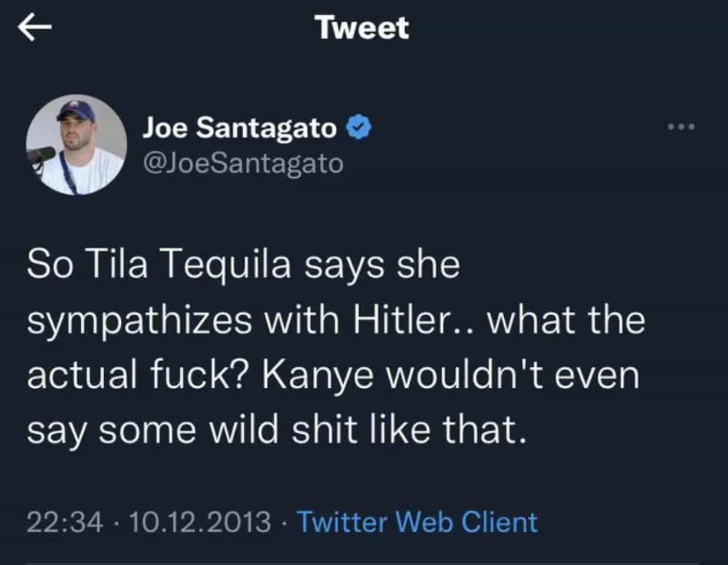Open Joe Santagato's profile picture
The height and width of the screenshot is (565, 728).
click(x=76, y=145)
